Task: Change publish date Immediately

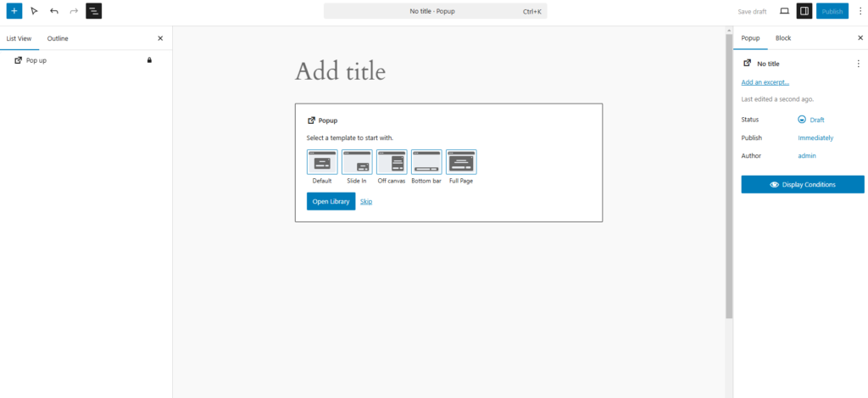Action: coord(815,138)
